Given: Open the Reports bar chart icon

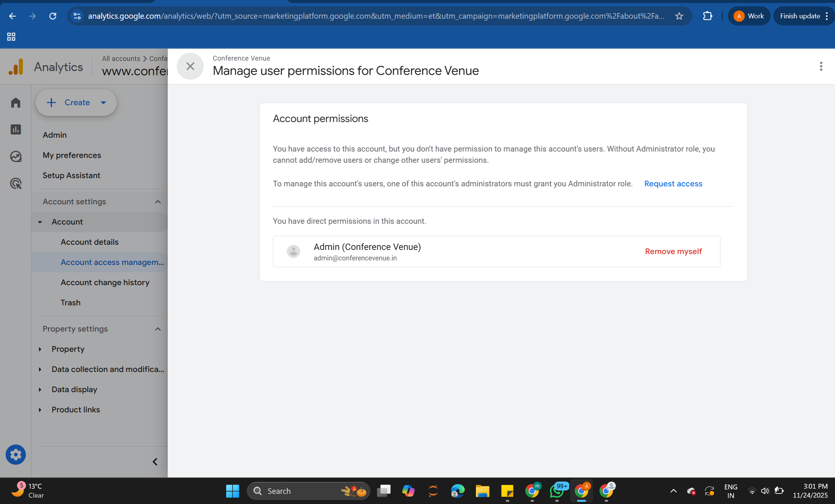Looking at the screenshot, I should [16, 129].
